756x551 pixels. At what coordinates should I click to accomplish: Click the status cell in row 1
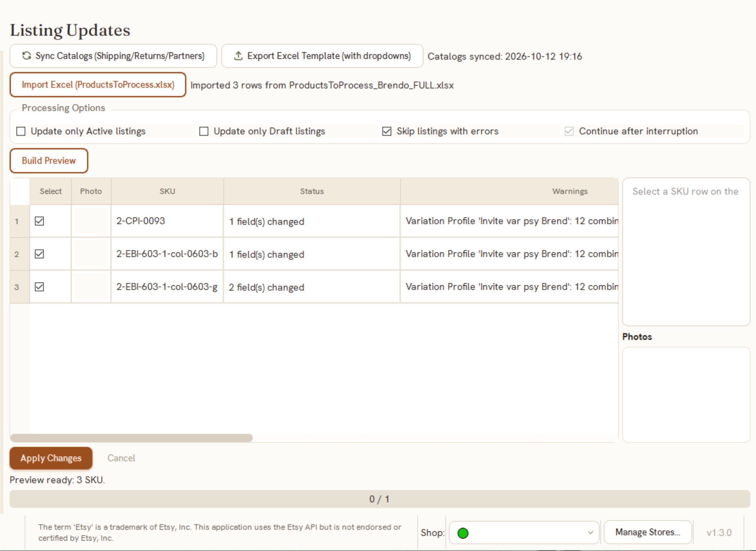pos(312,221)
